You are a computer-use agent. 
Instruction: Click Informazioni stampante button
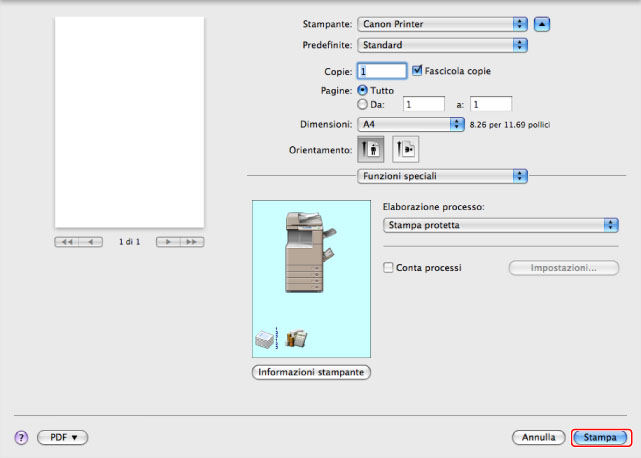pos(311,372)
